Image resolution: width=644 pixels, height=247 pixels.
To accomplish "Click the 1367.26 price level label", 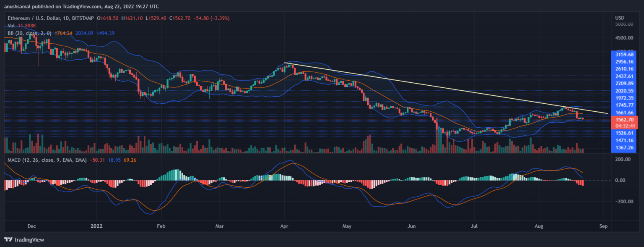I will (624, 147).
